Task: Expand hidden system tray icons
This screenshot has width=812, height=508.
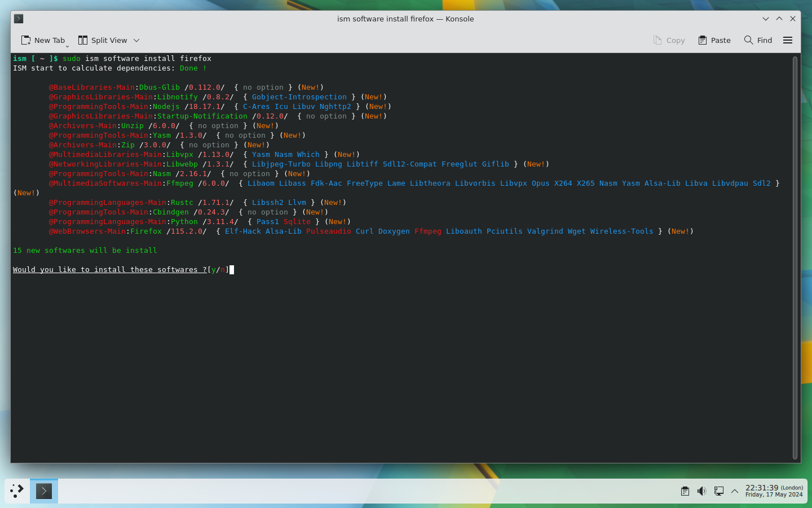Action: pyautogui.click(x=735, y=491)
